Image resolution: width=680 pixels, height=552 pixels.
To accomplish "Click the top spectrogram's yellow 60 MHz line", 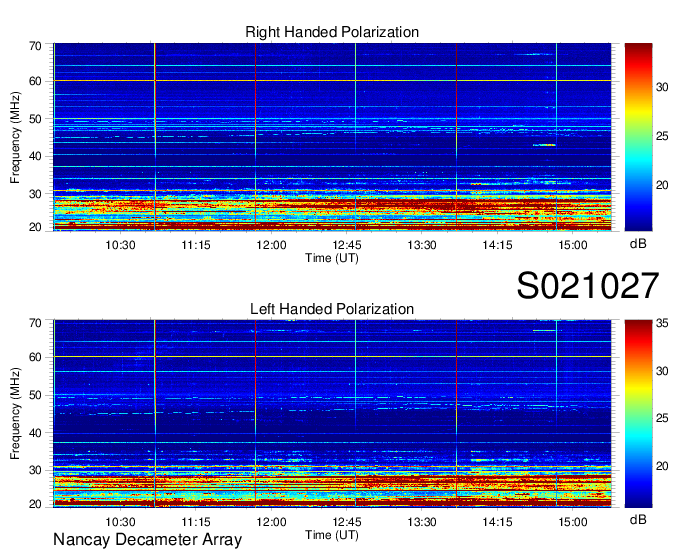I will coord(332,81).
